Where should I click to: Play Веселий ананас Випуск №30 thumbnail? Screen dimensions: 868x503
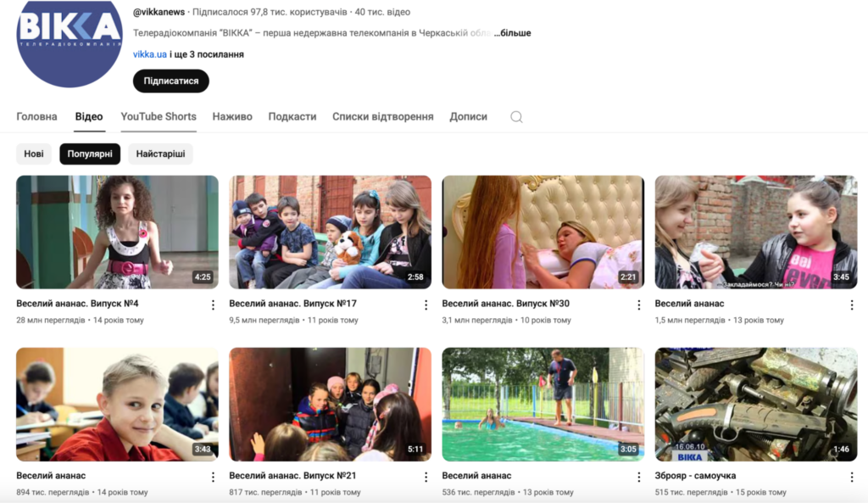click(x=543, y=231)
